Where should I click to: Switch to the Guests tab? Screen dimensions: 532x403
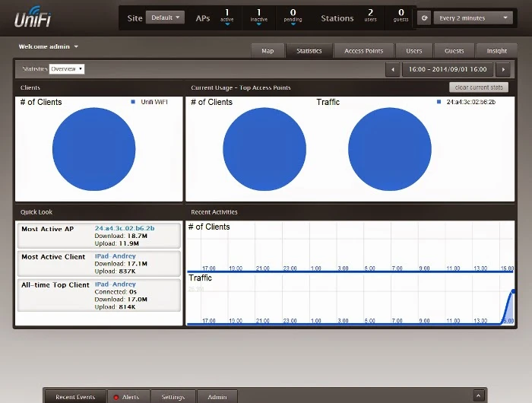coord(454,51)
